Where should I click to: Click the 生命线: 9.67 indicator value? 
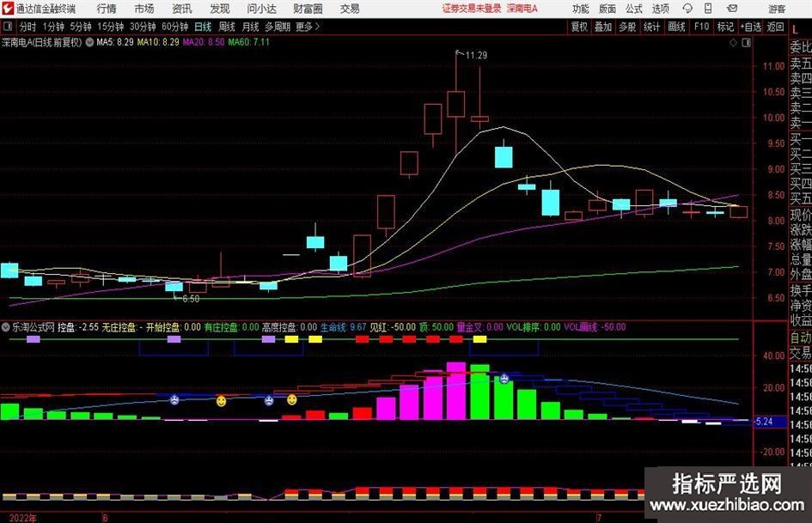343,327
